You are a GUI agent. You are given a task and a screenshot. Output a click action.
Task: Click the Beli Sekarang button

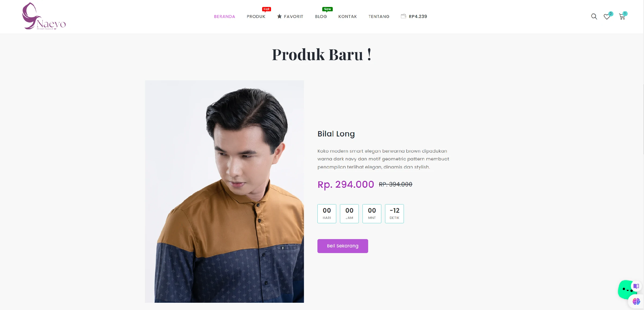pos(343,246)
